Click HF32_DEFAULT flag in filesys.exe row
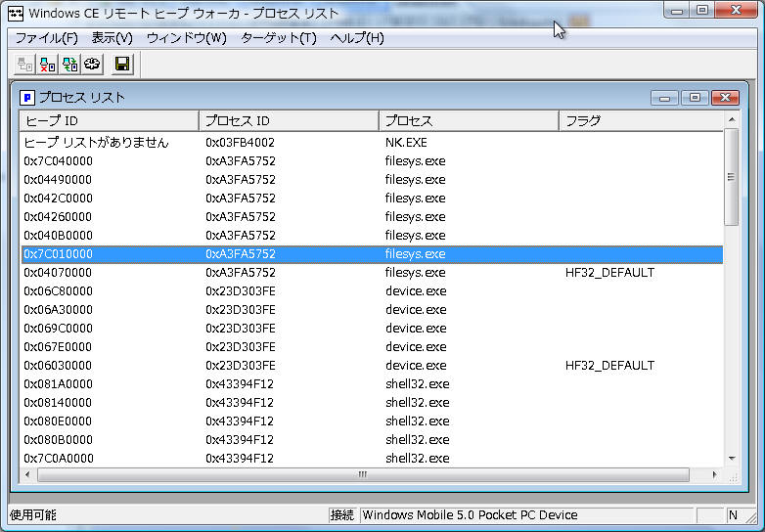This screenshot has width=765, height=532. (609, 273)
